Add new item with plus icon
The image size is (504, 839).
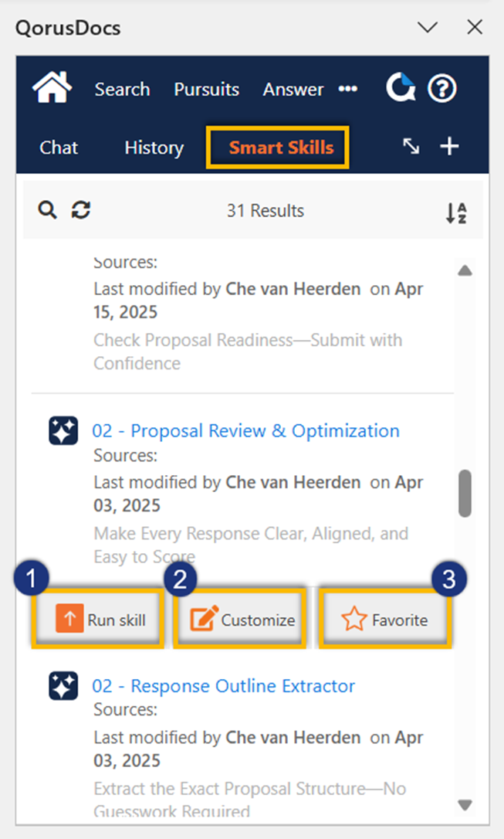449,147
